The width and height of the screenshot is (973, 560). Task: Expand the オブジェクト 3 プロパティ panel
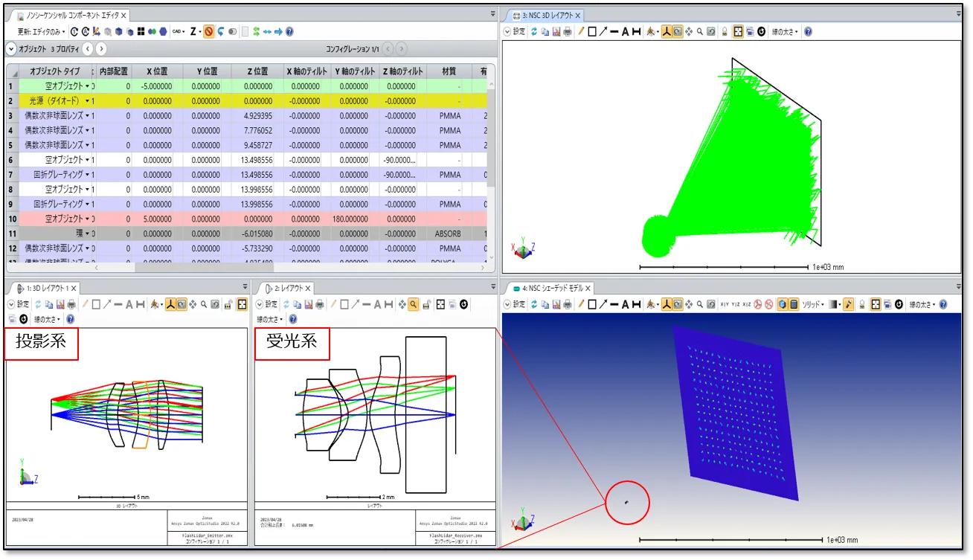11,49
